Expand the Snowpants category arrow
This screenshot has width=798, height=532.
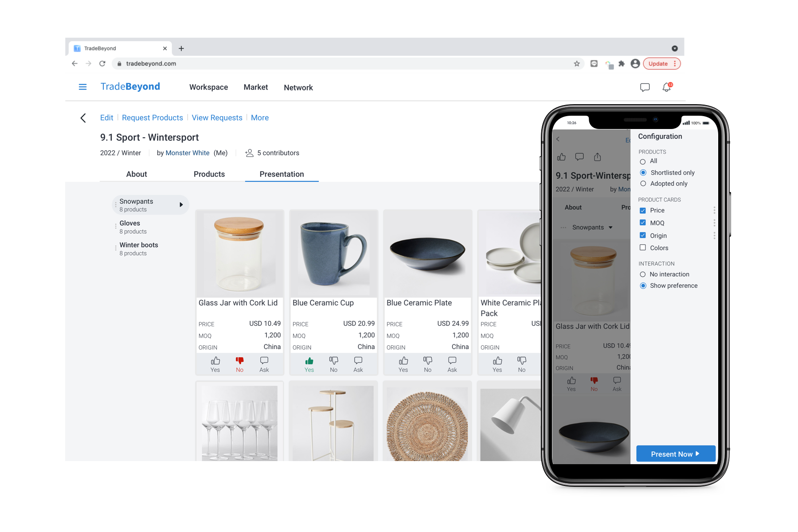pos(181,205)
